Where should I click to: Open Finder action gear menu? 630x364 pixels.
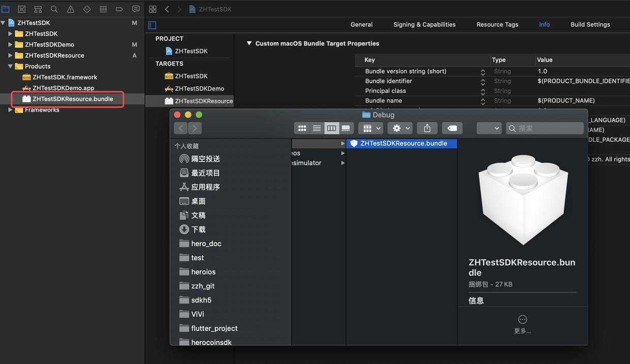401,128
